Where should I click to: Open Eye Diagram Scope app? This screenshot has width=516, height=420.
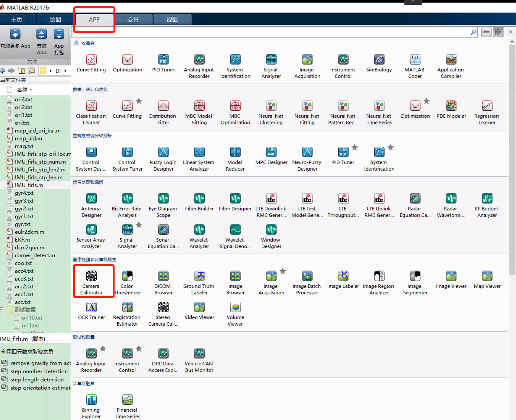(163, 205)
